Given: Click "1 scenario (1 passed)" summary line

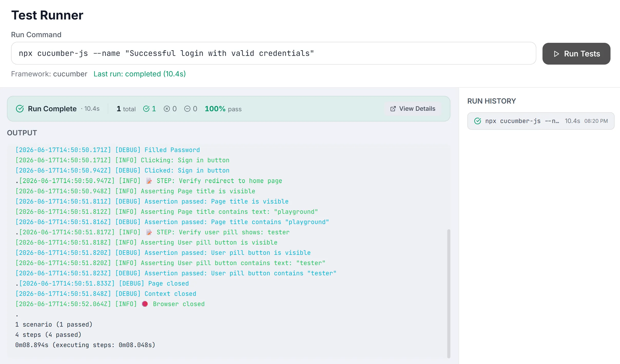Looking at the screenshot, I should tap(54, 325).
